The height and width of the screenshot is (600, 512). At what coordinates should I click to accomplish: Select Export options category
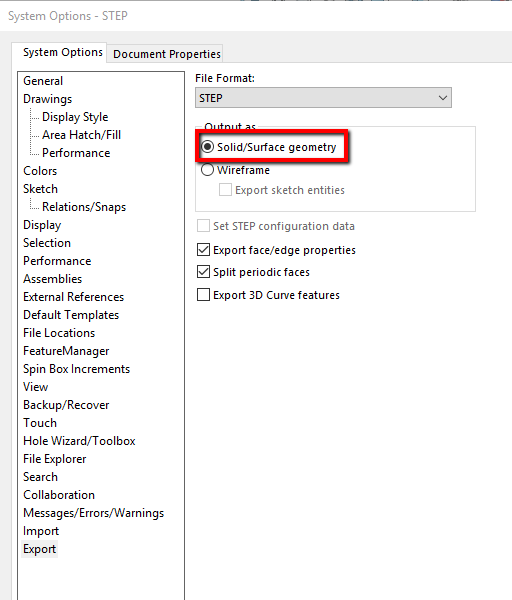(39, 549)
